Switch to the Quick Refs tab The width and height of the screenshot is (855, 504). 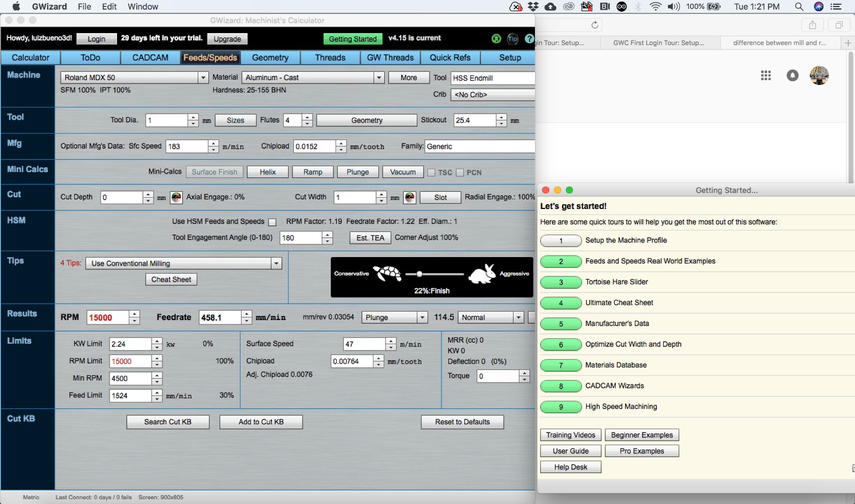pos(450,58)
